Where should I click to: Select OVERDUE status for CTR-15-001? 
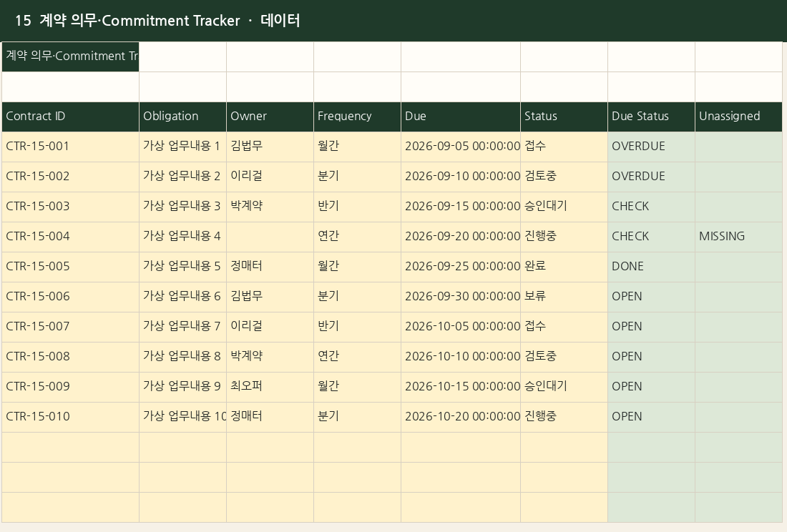click(652, 147)
